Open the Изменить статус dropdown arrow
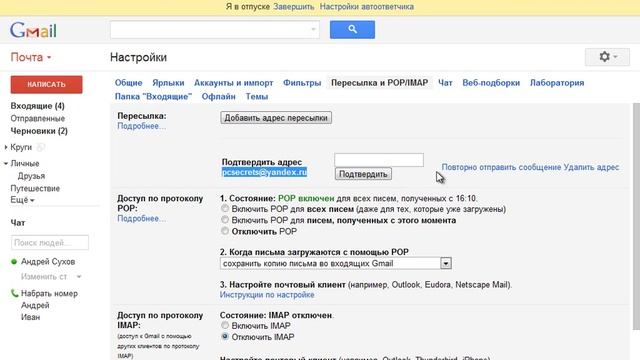 click(x=79, y=277)
